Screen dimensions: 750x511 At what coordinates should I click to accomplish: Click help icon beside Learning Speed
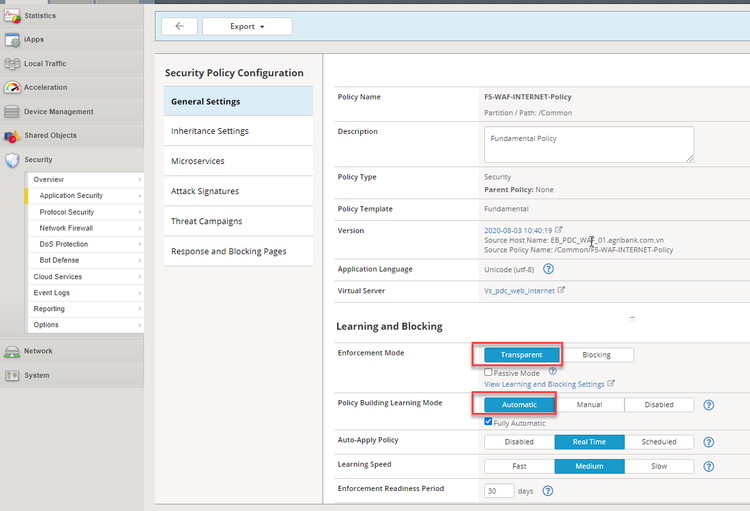click(709, 466)
